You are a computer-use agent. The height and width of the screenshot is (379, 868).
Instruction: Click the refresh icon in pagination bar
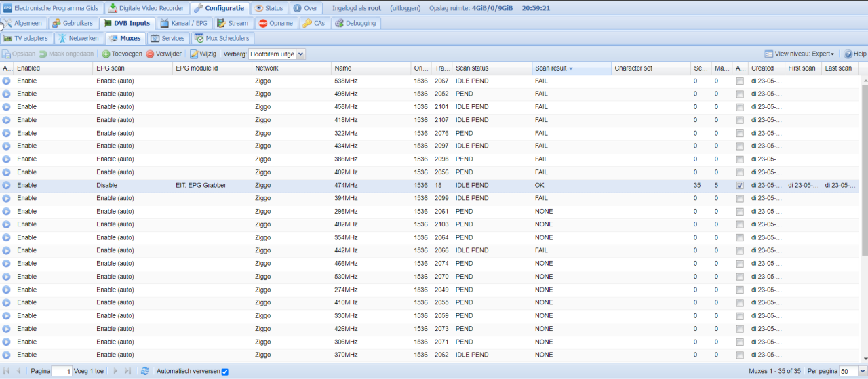144,371
